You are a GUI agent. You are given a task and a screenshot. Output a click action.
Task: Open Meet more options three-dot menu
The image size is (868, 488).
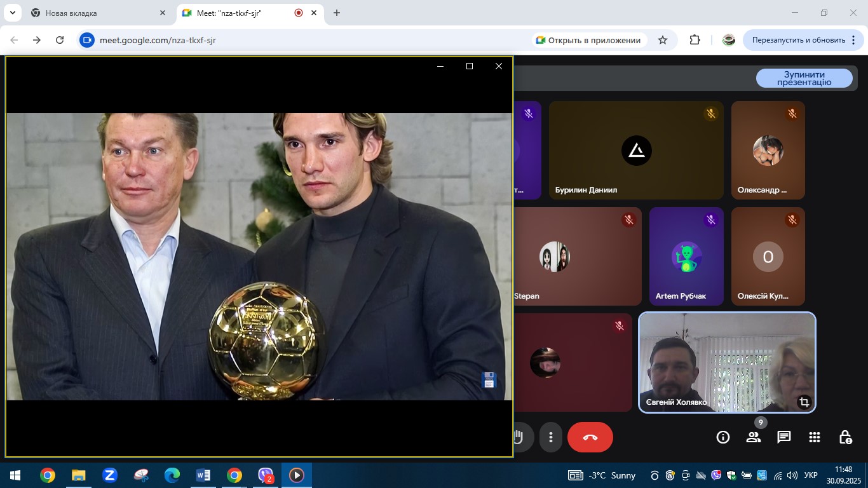point(551,437)
